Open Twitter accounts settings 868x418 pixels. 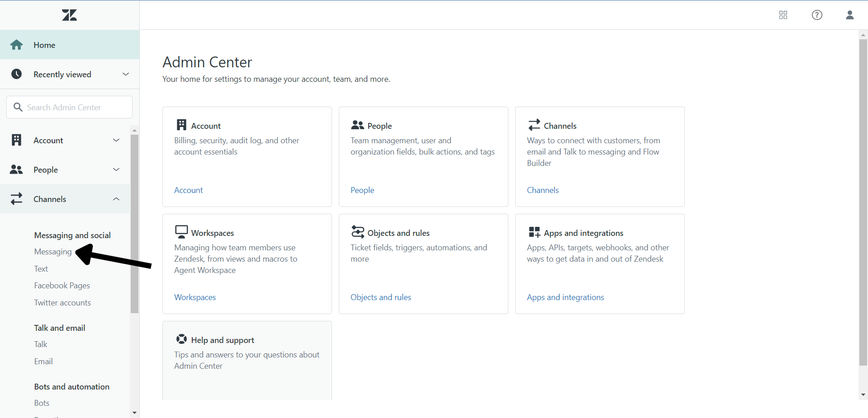(62, 303)
